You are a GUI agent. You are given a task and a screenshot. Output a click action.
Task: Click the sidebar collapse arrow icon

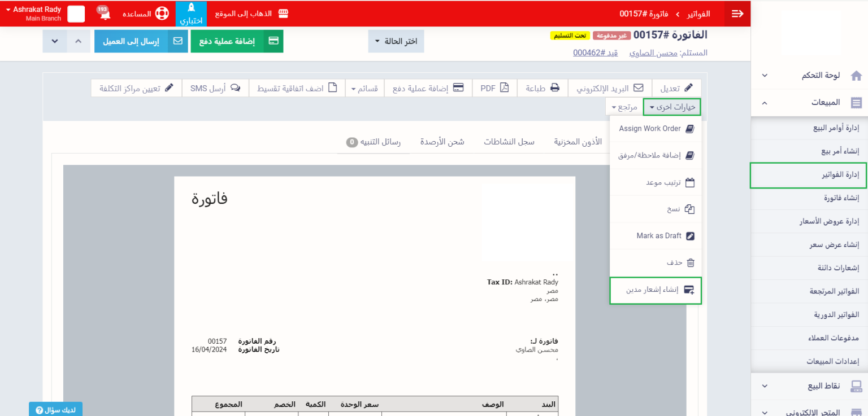coord(737,14)
